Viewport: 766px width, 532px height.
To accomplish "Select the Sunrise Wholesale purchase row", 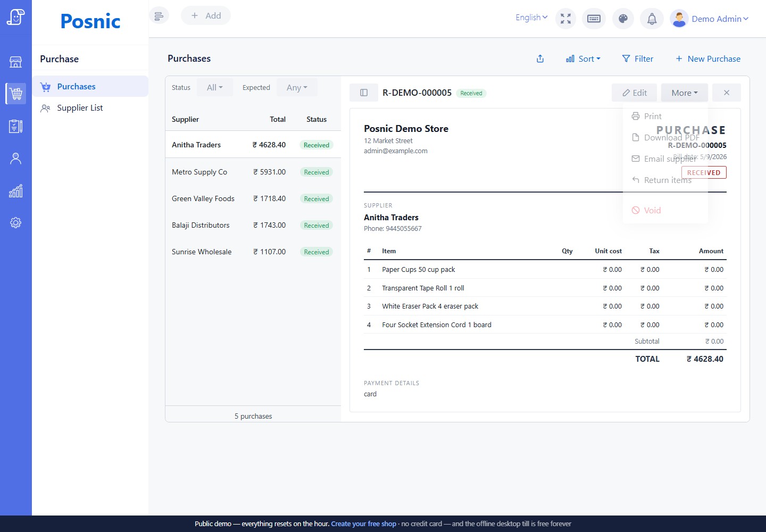I will pyautogui.click(x=253, y=252).
